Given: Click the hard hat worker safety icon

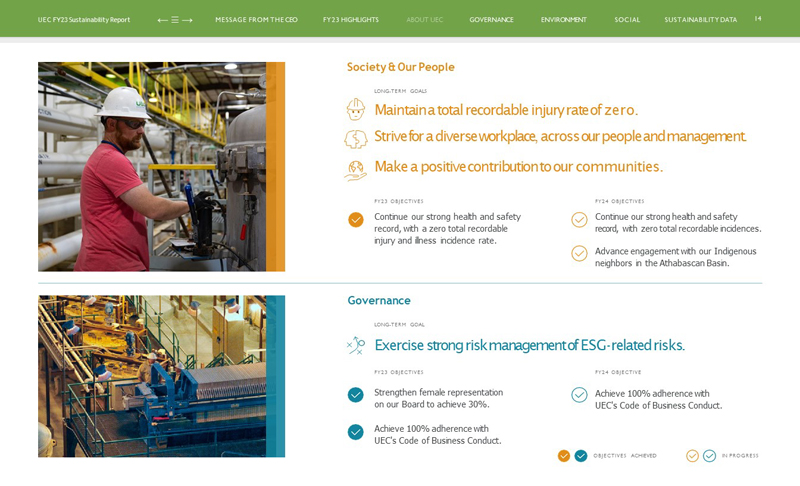Looking at the screenshot, I should pos(355,109).
